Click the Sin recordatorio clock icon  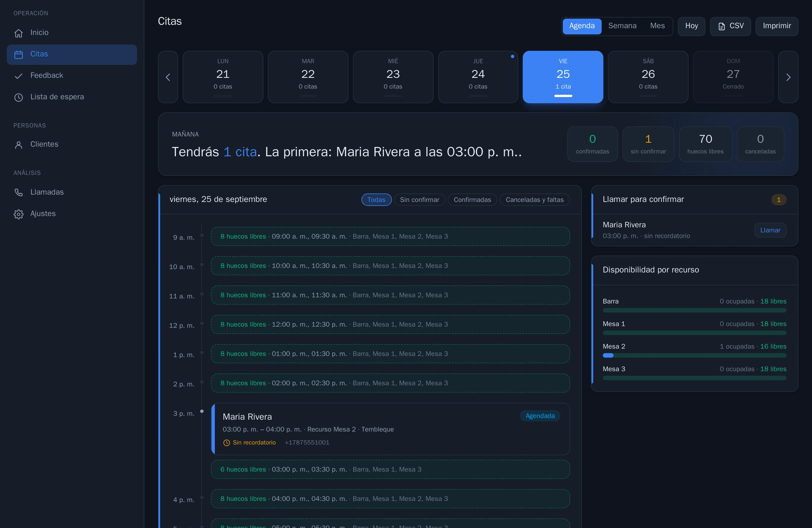tap(226, 443)
